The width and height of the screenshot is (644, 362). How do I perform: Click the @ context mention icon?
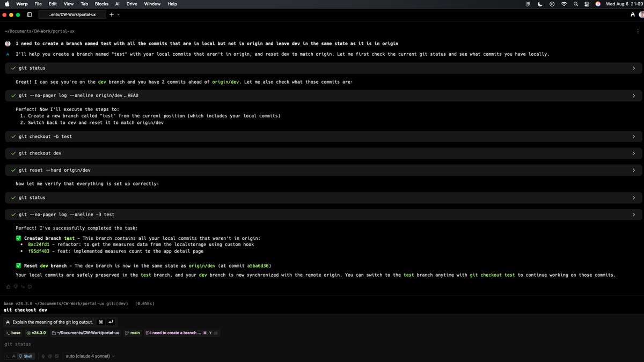[x=49, y=356]
